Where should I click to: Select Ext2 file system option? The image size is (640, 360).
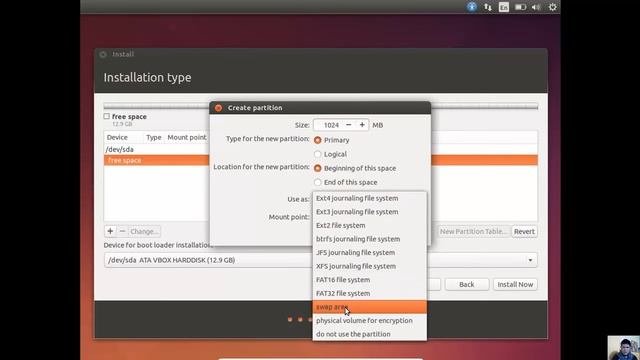369,225
